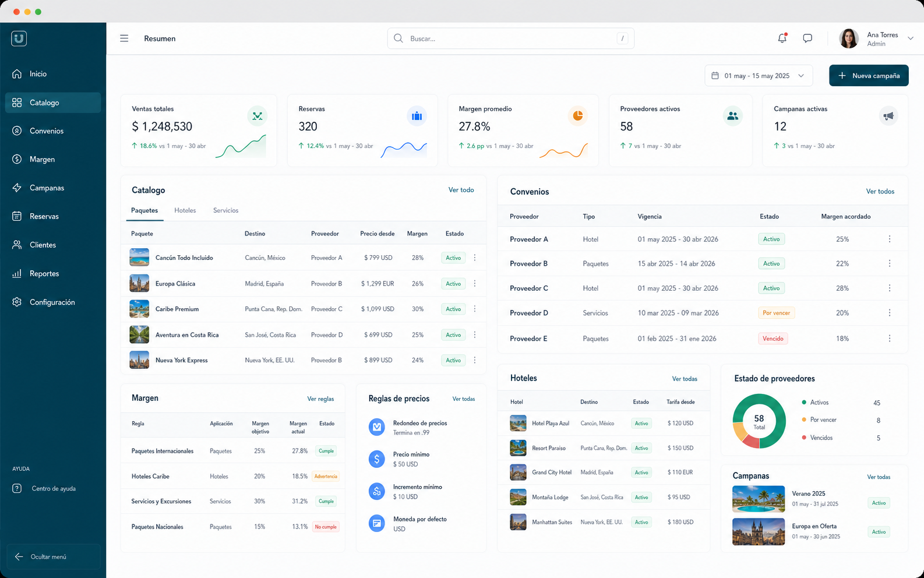Open options menu for Europa Clásica row
Image resolution: width=924 pixels, height=578 pixels.
475,284
